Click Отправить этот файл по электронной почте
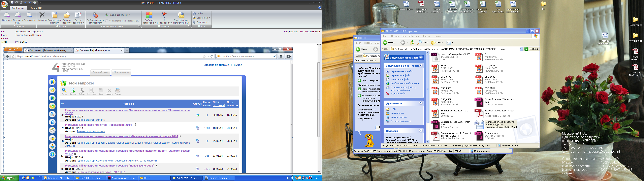The width and height of the screenshot is (644, 181). (x=403, y=89)
